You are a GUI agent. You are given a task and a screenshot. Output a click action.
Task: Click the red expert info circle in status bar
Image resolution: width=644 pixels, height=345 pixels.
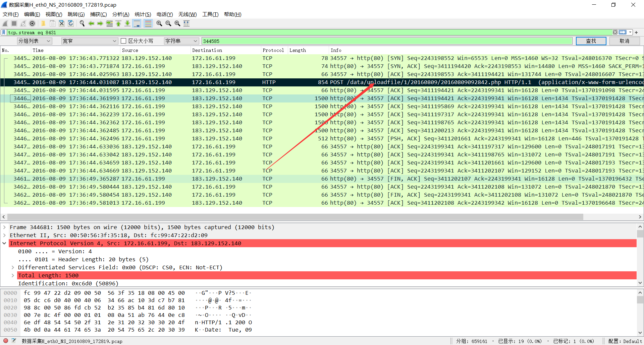point(6,341)
